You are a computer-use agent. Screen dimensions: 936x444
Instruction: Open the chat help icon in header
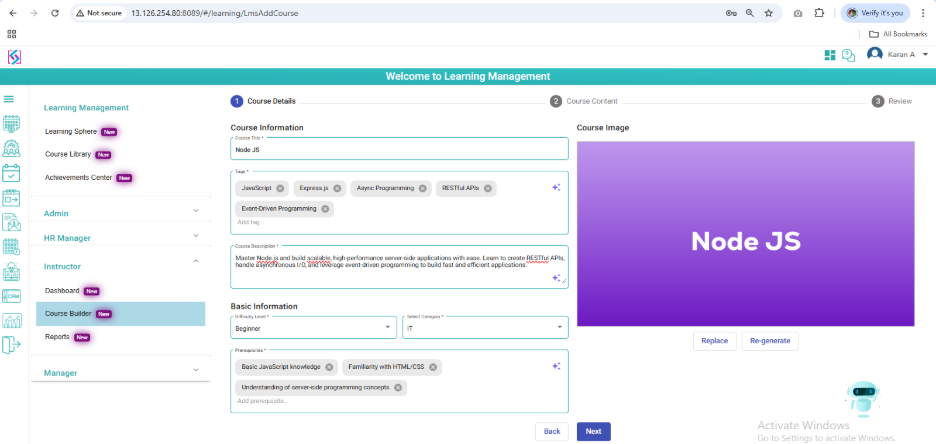[848, 55]
